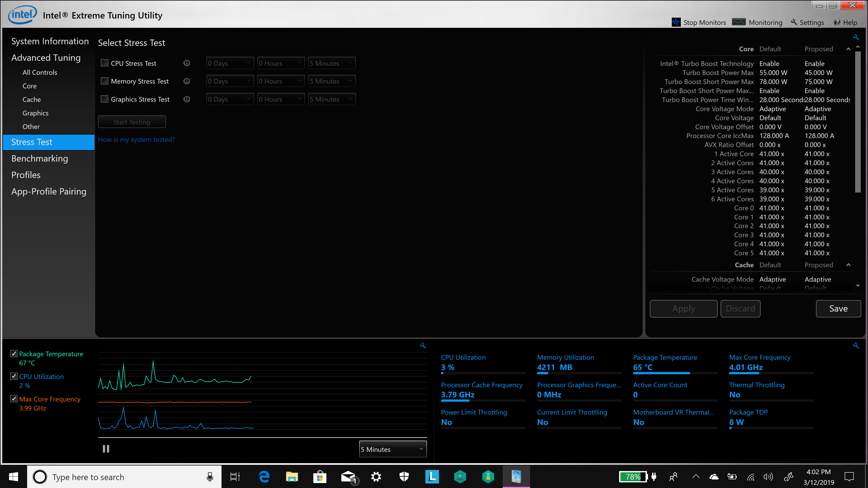Click the 'How is my system tested?' link
Image resolution: width=868 pixels, height=488 pixels.
[136, 139]
